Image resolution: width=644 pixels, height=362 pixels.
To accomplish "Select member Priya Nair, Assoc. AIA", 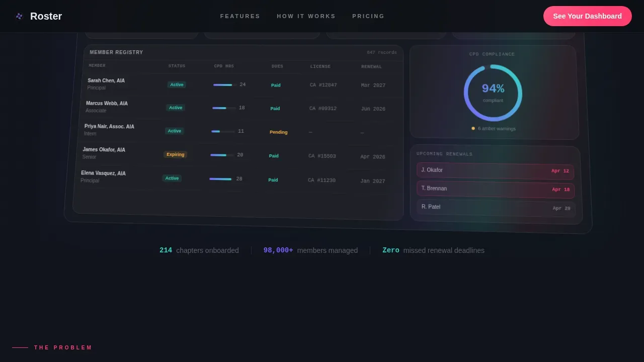I will click(109, 127).
